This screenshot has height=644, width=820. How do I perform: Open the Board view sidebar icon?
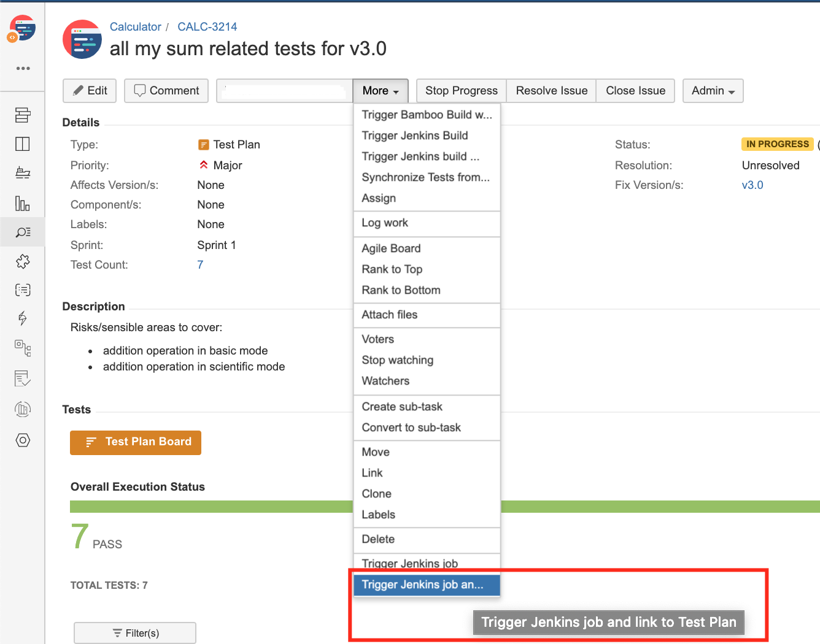coord(23,144)
